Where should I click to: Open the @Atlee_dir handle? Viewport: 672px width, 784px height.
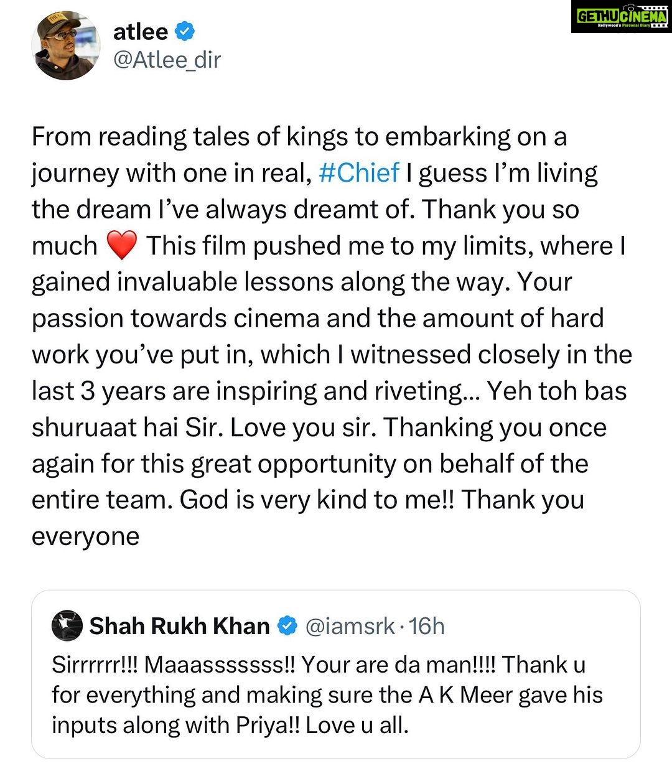[x=167, y=60]
